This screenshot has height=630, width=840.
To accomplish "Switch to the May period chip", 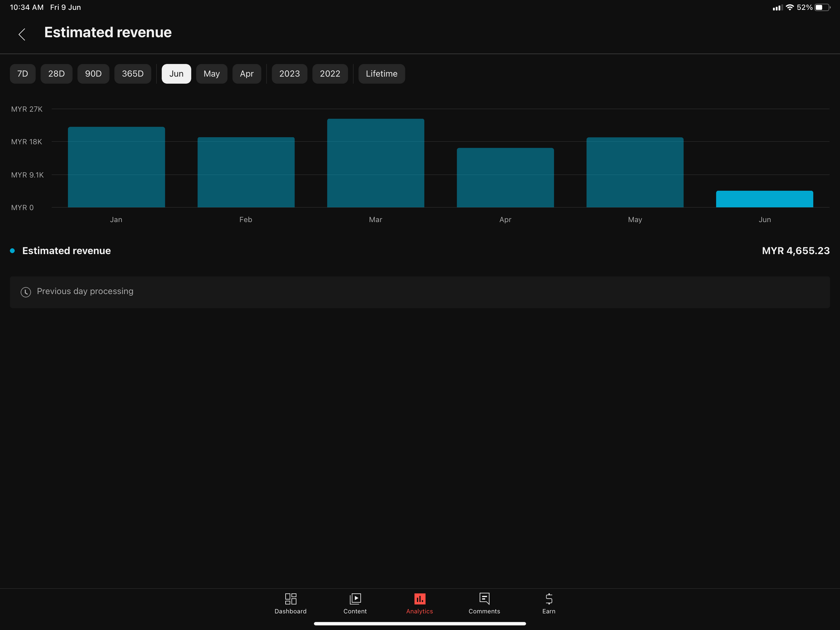I will point(211,74).
